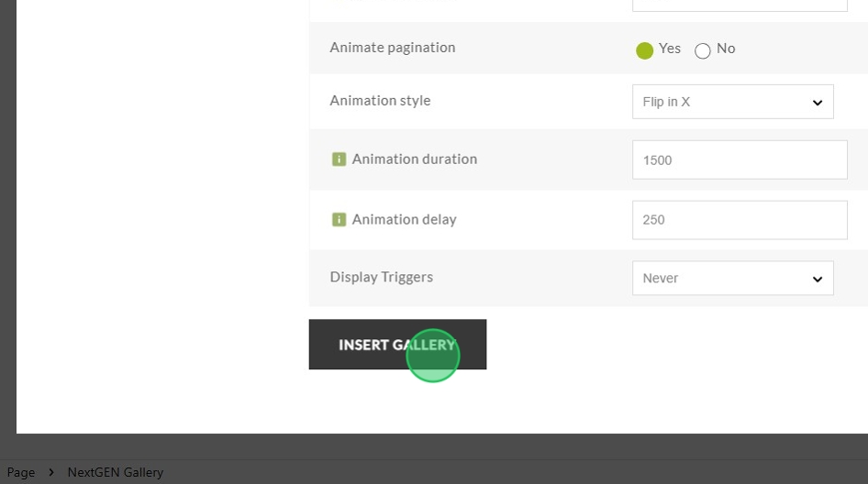Focus the Animation duration field with 1500

(x=740, y=159)
